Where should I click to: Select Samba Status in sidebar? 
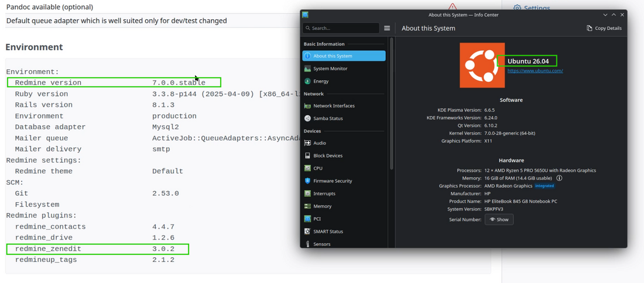(x=344, y=119)
